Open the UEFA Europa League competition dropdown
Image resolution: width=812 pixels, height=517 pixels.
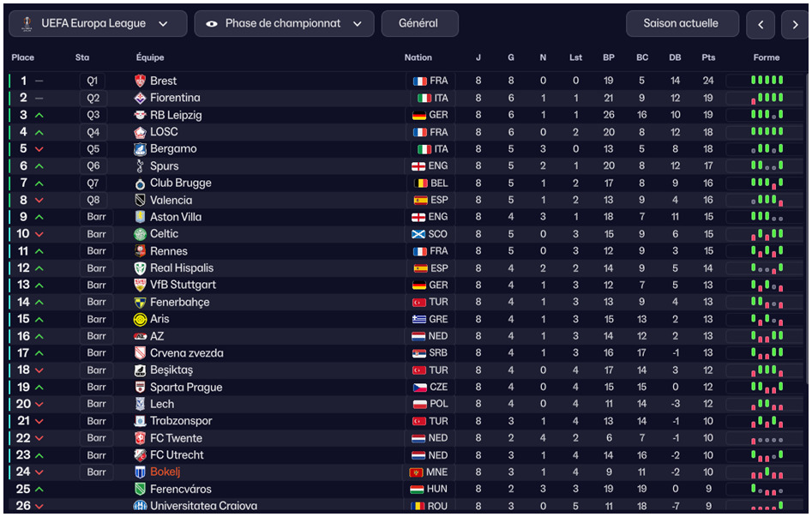click(98, 24)
